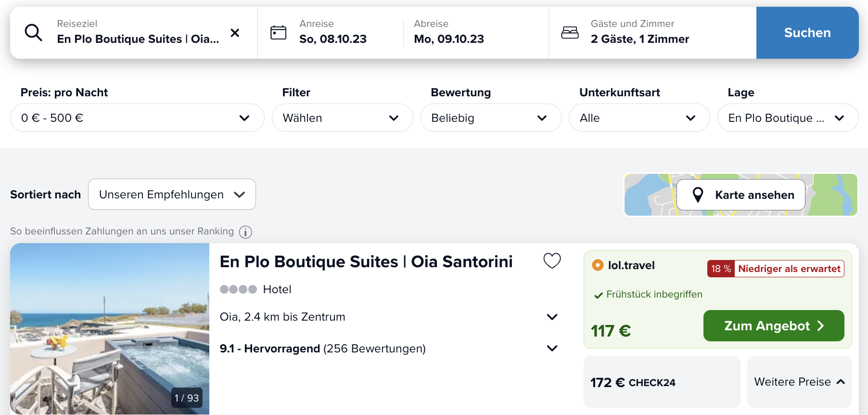Viewport: 868px width, 415px height.
Task: Open the price per night dropdown
Action: [x=137, y=118]
